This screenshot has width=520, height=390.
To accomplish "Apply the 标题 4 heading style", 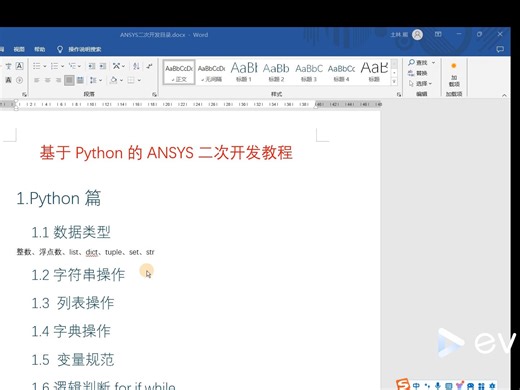I will point(341,72).
